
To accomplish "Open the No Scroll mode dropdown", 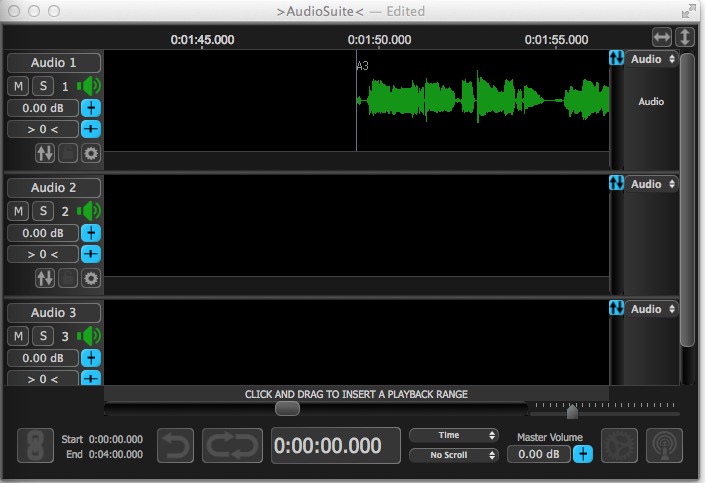I will (453, 455).
